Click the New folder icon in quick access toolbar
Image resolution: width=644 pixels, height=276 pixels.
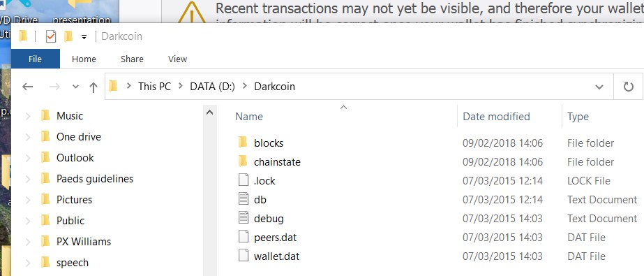[68, 36]
